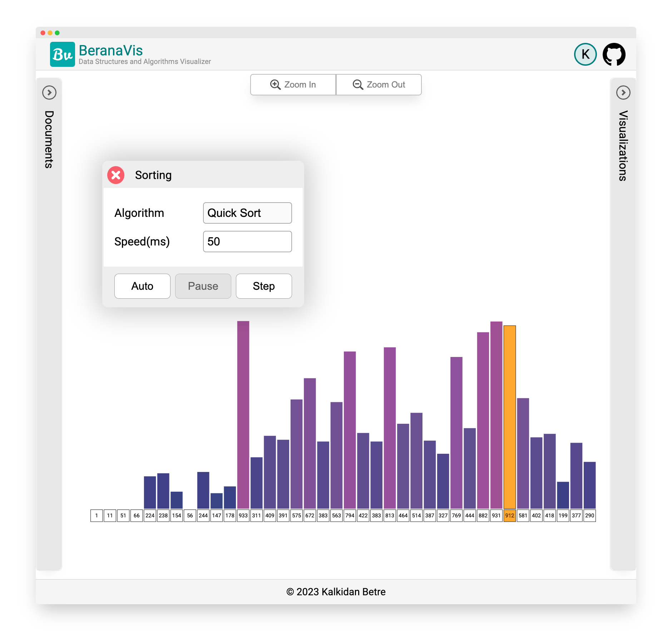Screen dimensions: 672x631
Task: Click the Sorting dialog title
Action: tap(153, 175)
